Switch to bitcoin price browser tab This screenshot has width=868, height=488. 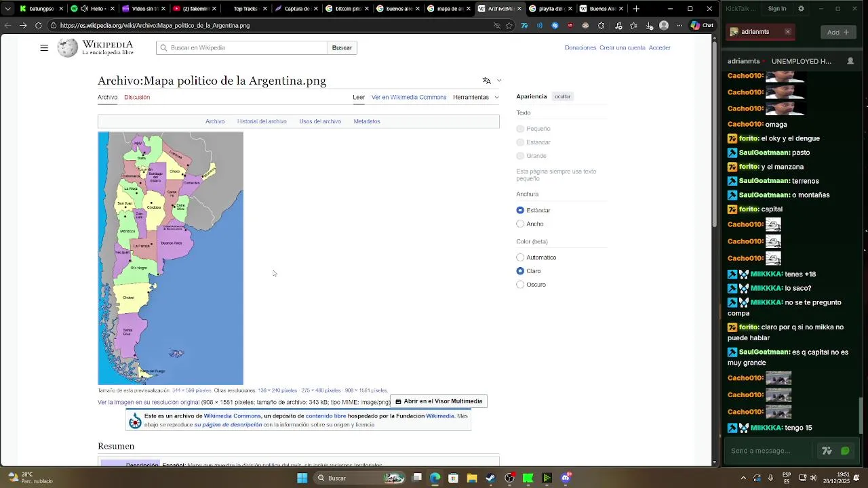(x=346, y=9)
